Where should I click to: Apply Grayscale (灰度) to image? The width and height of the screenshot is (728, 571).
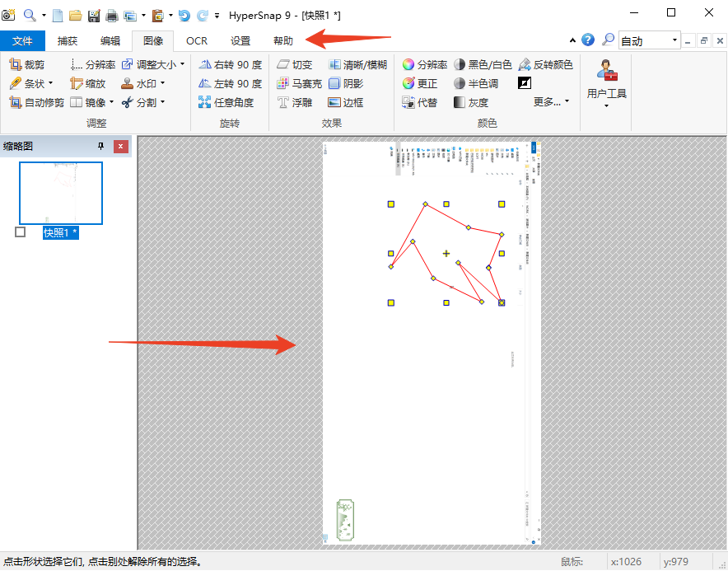point(471,103)
